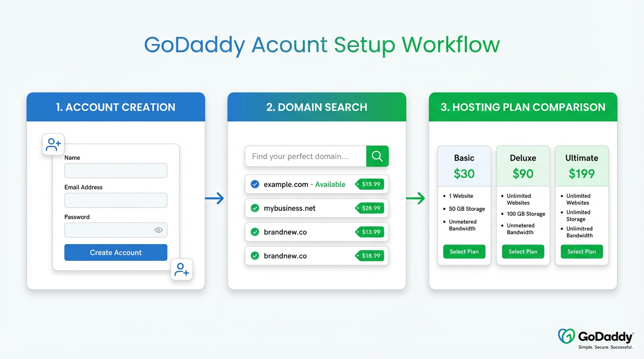Select the Account Creation step header
Viewport: 644px width, 359px height.
click(116, 107)
